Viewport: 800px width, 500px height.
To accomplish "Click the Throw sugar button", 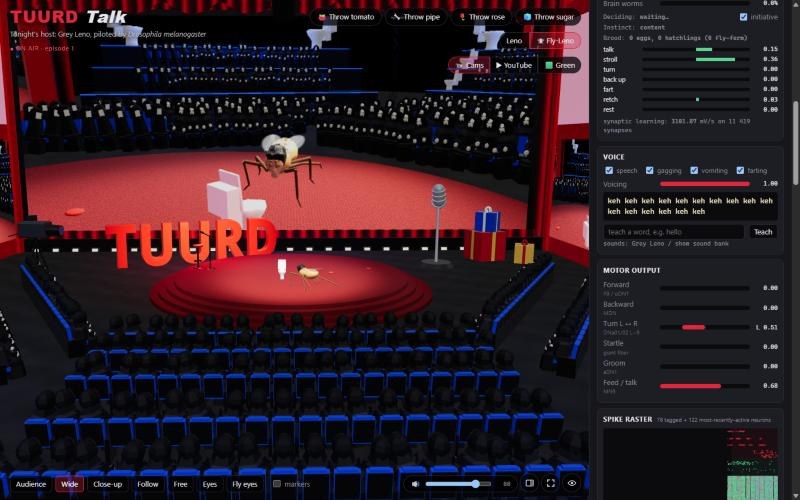I will (548, 17).
